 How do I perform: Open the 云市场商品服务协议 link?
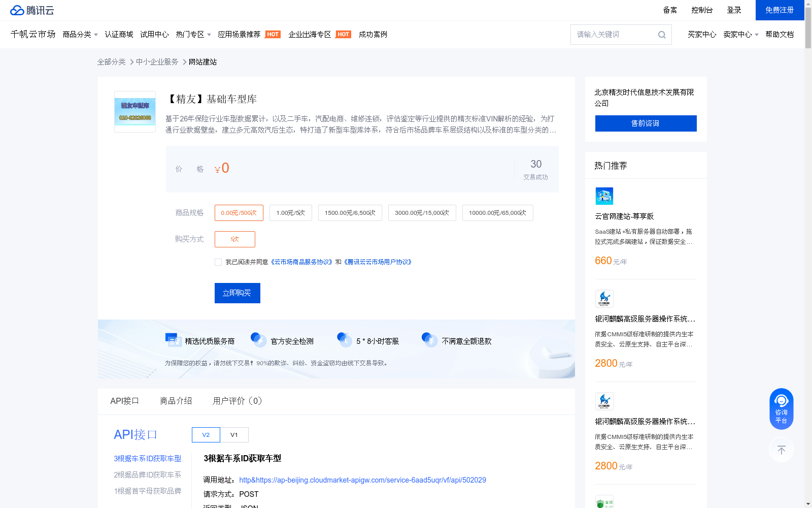(x=302, y=262)
